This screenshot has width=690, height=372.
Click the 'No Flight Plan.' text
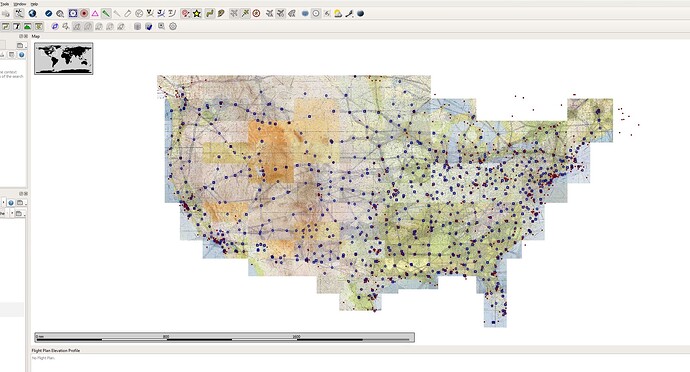tap(43, 358)
